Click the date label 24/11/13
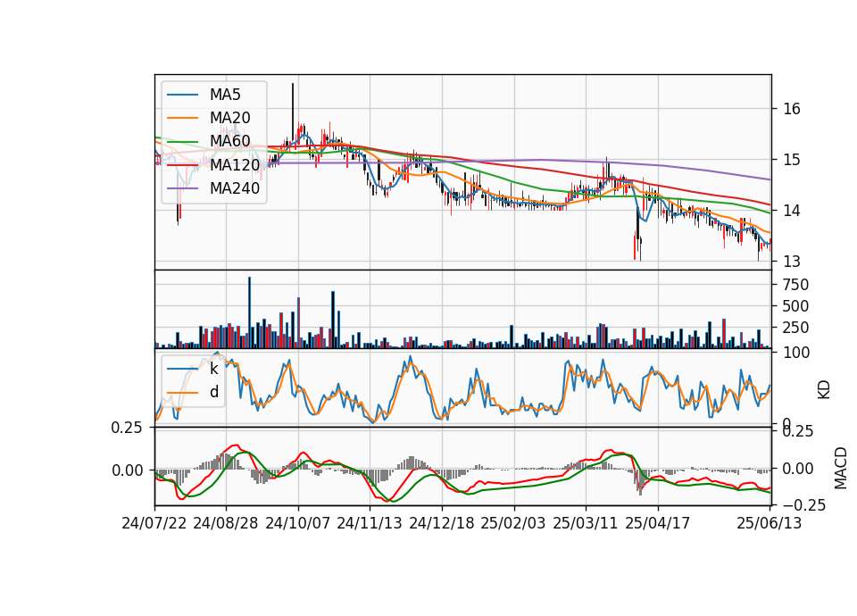This screenshot has height=616, width=857. pos(370,523)
